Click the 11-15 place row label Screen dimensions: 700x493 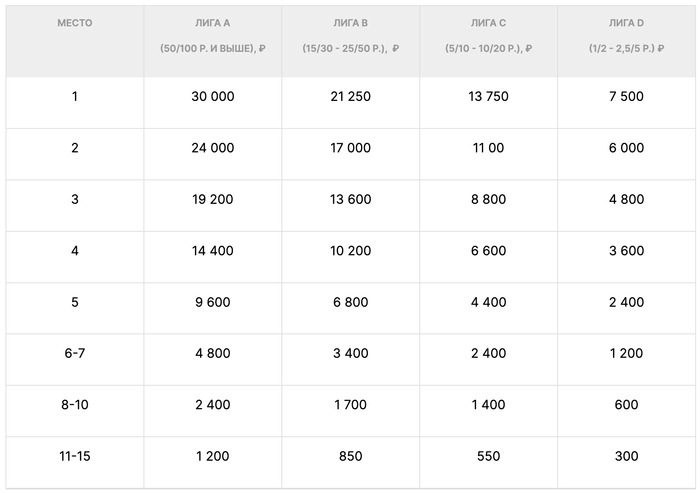(75, 456)
